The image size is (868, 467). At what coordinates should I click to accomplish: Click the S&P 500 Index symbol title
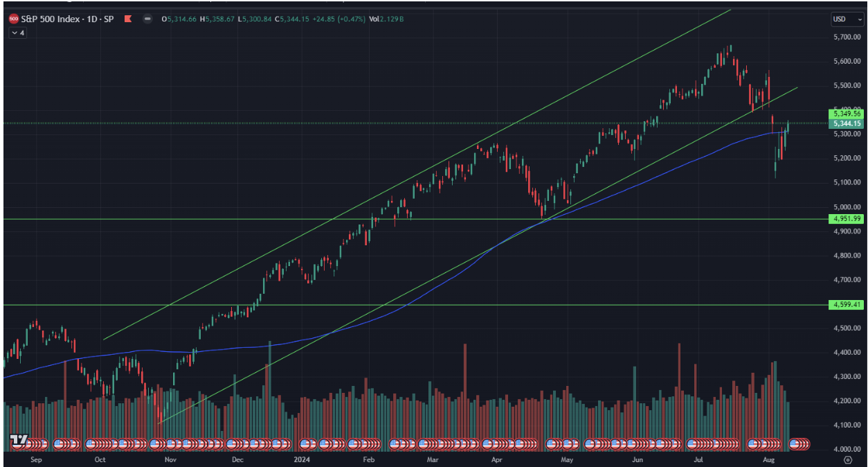(x=66, y=19)
